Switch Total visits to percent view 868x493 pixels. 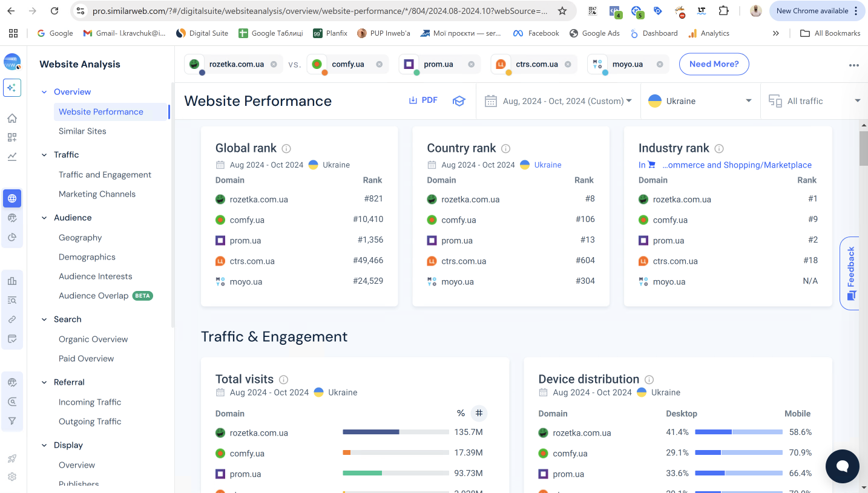pos(461,413)
